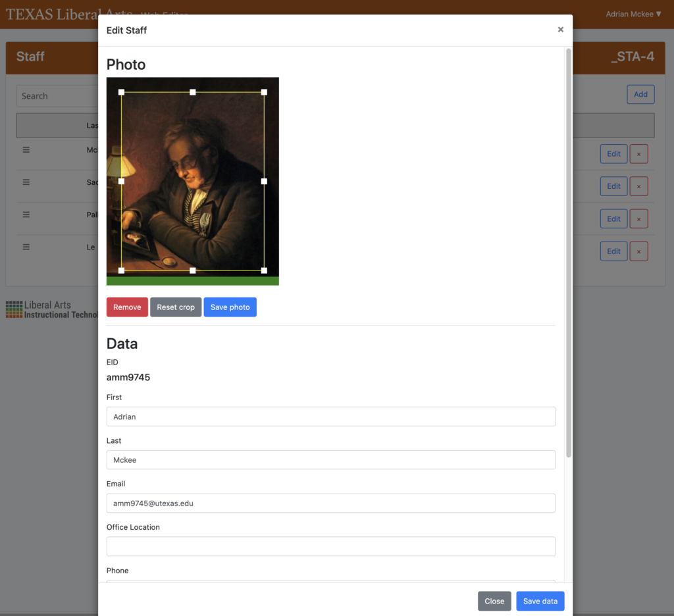Click the drag handle icon of Le row
This screenshot has width=674, height=616.
26,247
